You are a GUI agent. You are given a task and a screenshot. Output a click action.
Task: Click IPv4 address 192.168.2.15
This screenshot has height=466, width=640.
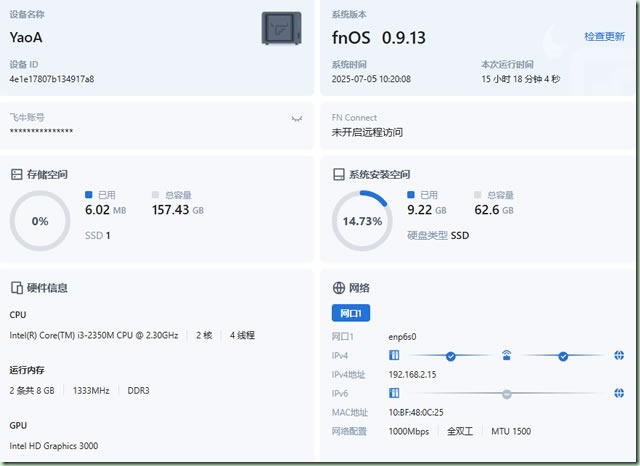(412, 375)
